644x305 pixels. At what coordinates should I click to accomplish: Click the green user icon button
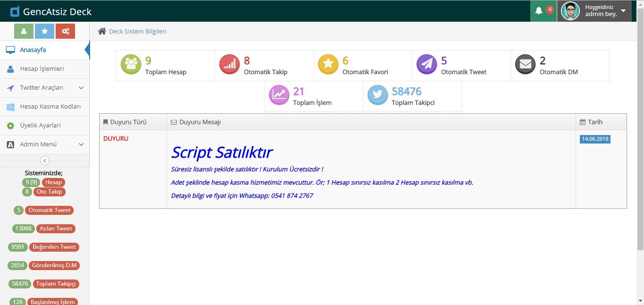click(x=24, y=31)
